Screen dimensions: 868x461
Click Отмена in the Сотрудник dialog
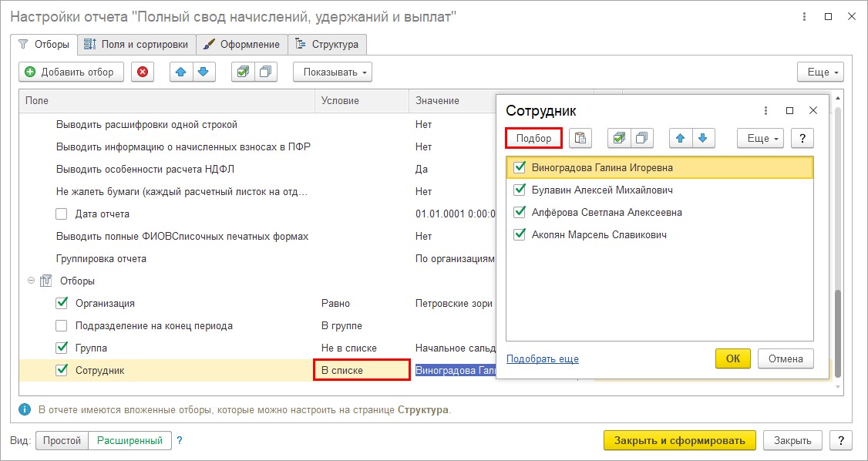point(786,358)
